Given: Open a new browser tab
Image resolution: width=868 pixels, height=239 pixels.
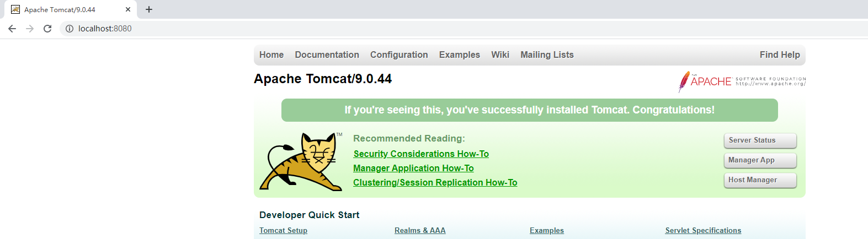Looking at the screenshot, I should 149,9.
